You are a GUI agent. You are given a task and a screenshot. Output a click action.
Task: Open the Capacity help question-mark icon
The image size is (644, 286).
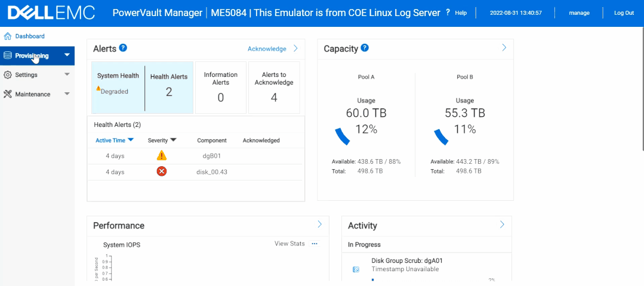(x=364, y=48)
